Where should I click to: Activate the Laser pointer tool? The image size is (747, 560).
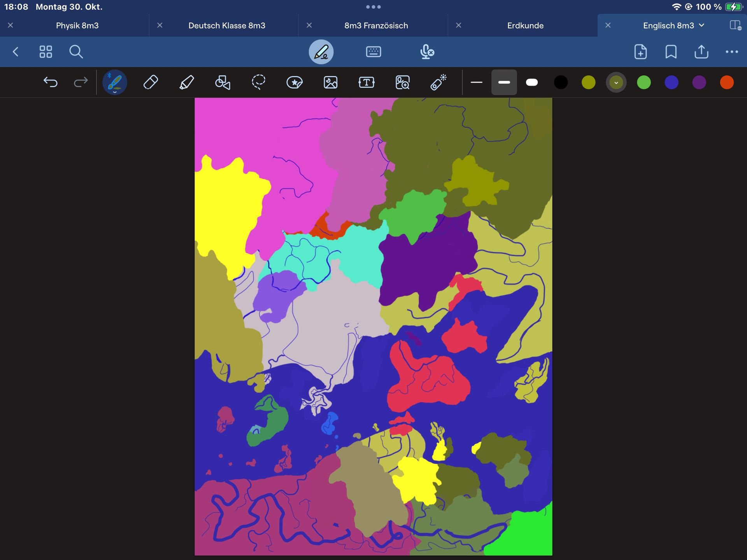(x=438, y=82)
